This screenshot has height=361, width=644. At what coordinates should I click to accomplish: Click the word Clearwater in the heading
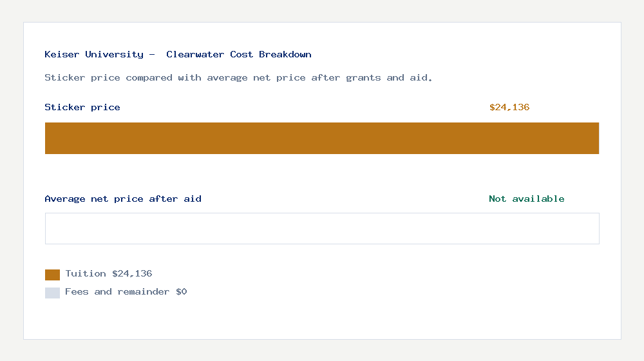(195, 54)
